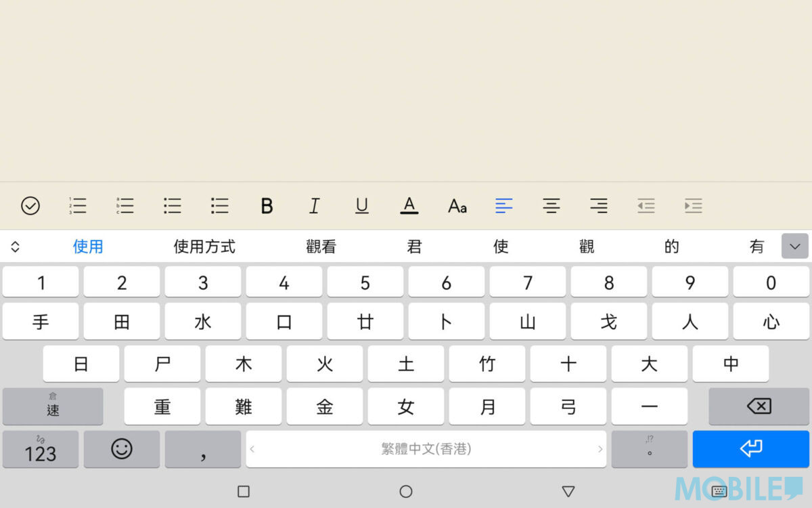This screenshot has width=812, height=508.
Task: Toggle bold formatting
Action: (267, 206)
